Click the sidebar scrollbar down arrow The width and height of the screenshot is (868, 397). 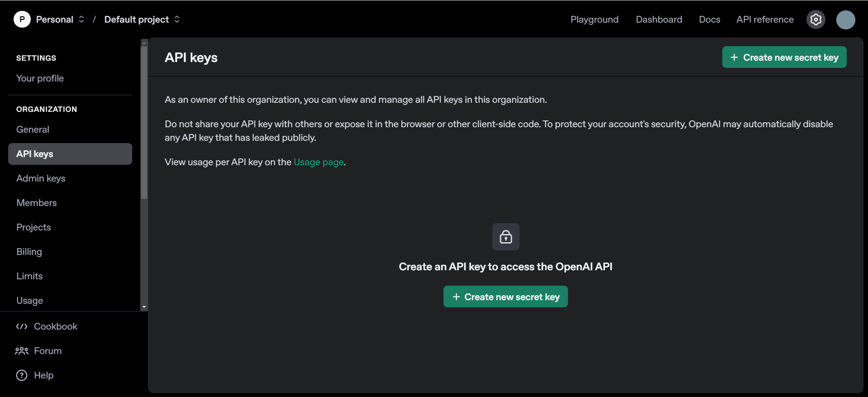coord(144,307)
